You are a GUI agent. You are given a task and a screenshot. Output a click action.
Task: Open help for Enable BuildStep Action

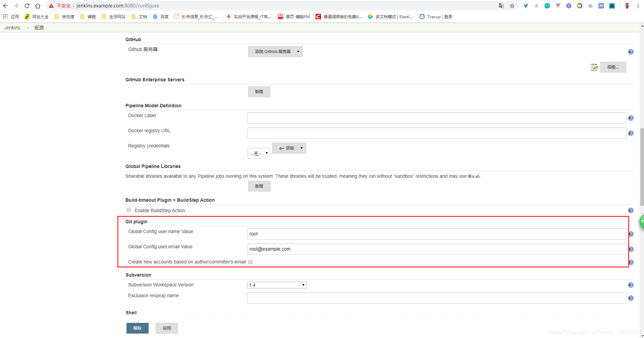click(631, 210)
